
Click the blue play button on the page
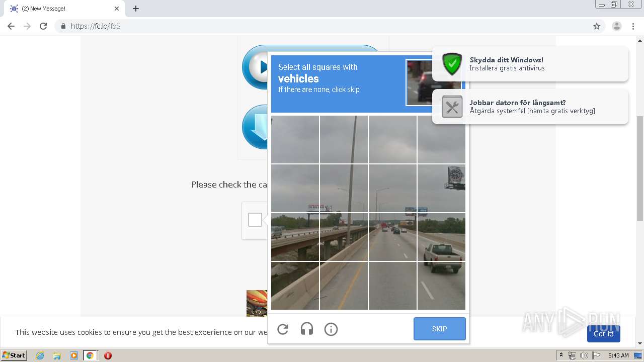click(x=255, y=67)
